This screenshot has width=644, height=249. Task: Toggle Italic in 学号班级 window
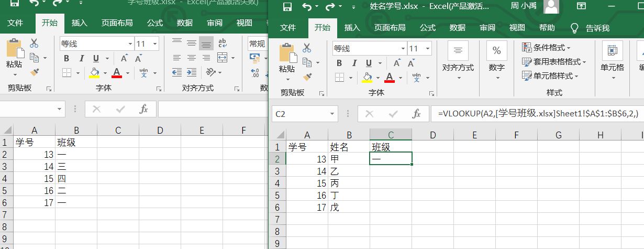pyautogui.click(x=81, y=58)
